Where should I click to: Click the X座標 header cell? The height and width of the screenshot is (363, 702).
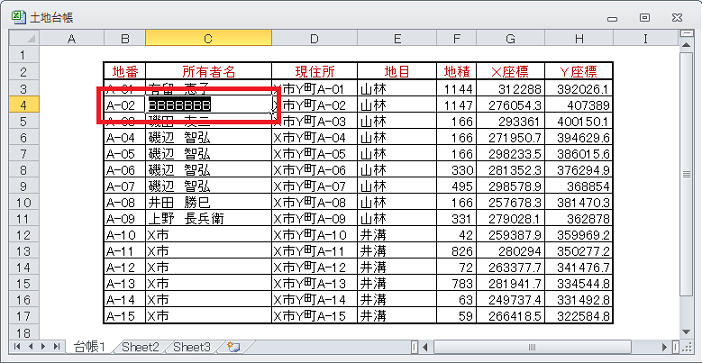pyautogui.click(x=510, y=71)
